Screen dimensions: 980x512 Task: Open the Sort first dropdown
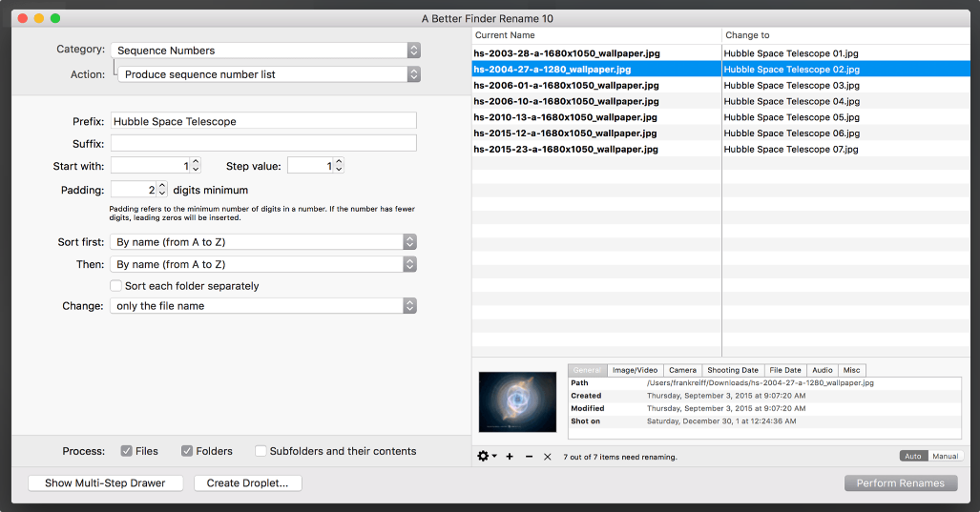(x=263, y=241)
